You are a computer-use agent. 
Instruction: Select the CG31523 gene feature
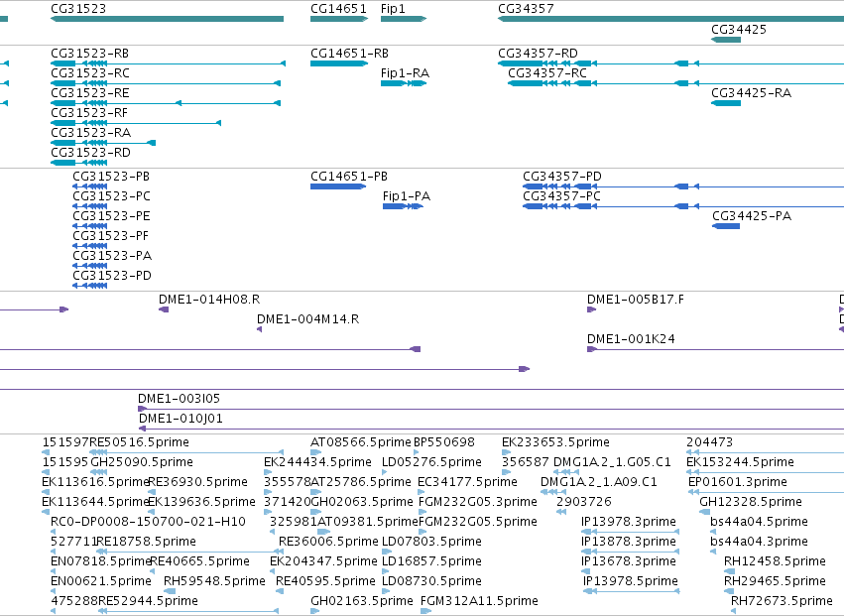tap(167, 19)
